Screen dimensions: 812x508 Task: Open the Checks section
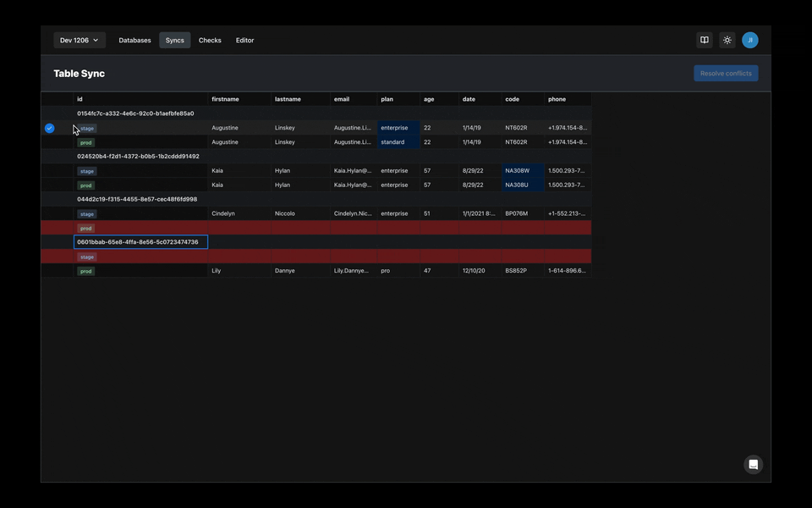[210, 40]
